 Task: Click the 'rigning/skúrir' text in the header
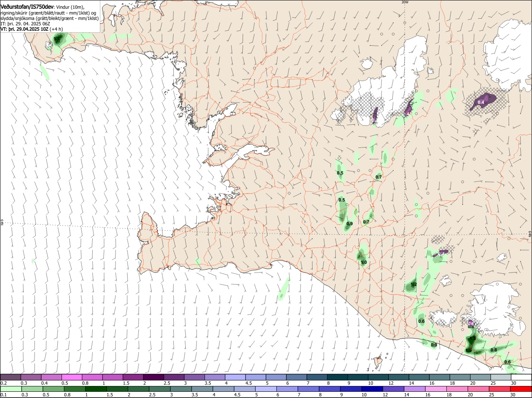(14, 13)
